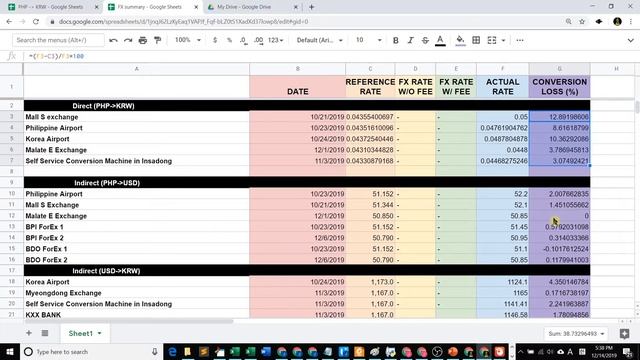The image size is (640, 360).
Task: Select the CONVERSION LOSS (%) header cell
Action: pos(559,87)
